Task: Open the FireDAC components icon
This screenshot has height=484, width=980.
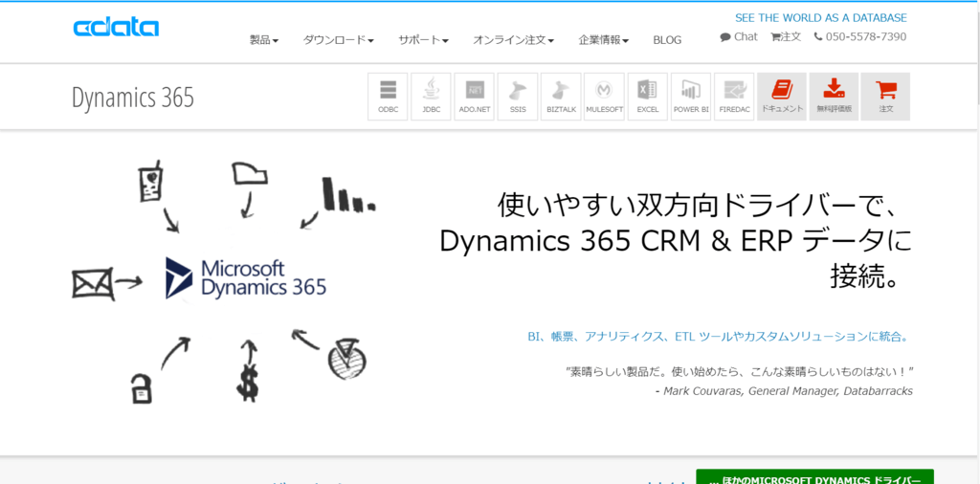Action: point(734,97)
